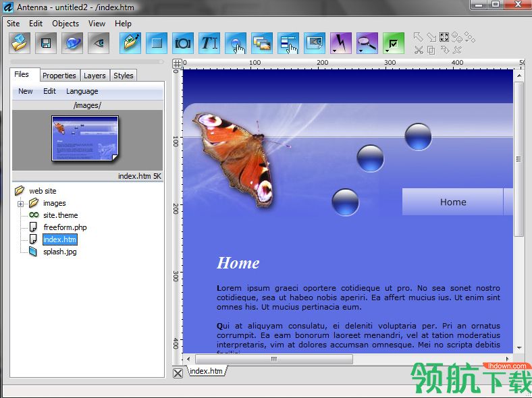
Task: Open the green checkbox form tool
Action: tap(394, 43)
